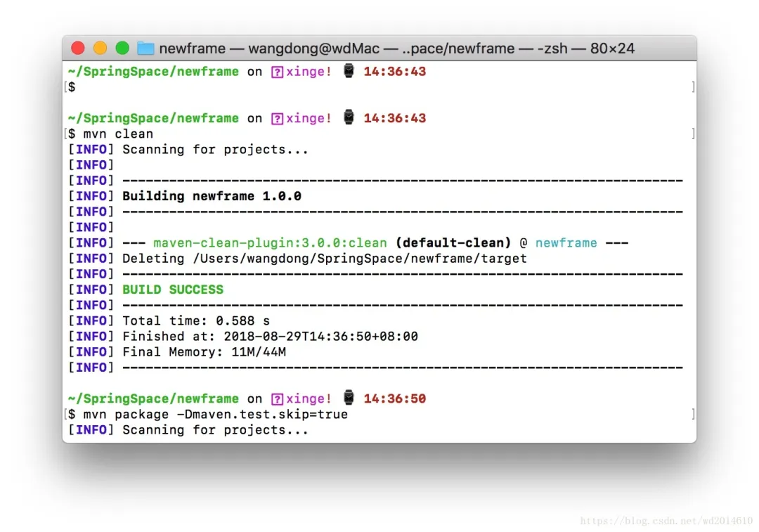Open the blog.csdn.net watermark link
The image size is (759, 532).
(666, 521)
